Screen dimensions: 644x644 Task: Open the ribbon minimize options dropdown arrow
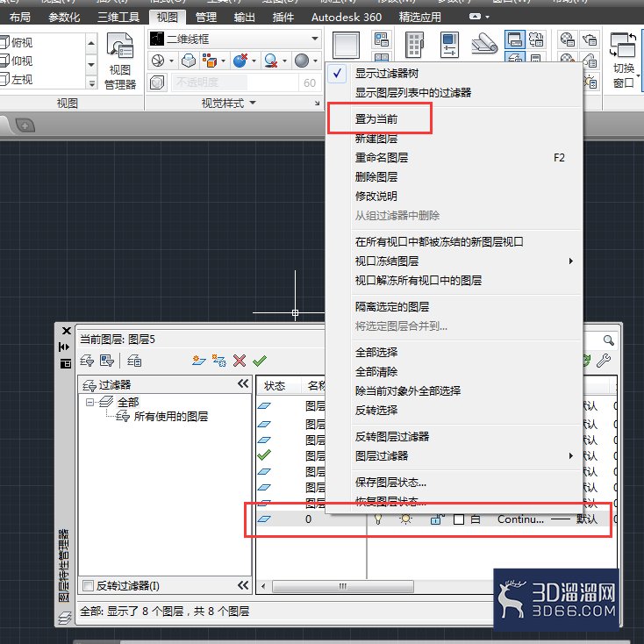coord(488,17)
